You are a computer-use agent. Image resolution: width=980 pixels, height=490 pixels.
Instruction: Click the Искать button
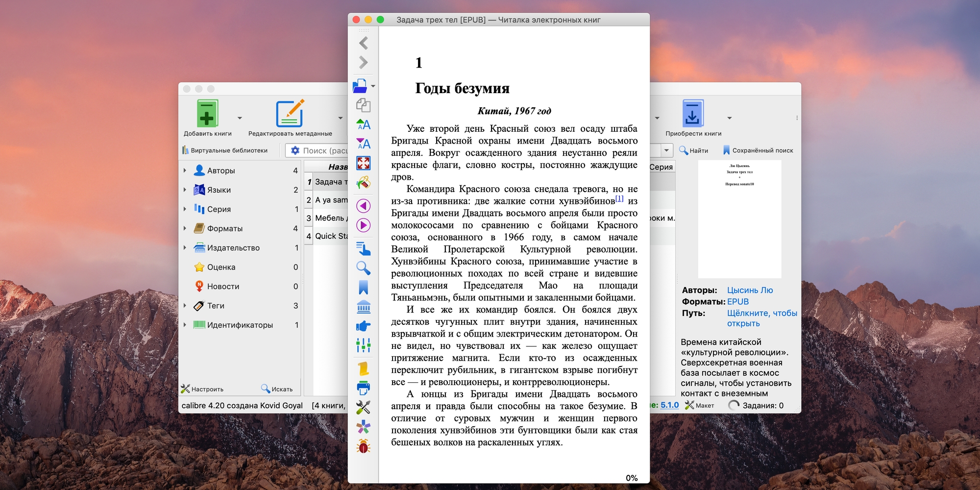click(277, 389)
